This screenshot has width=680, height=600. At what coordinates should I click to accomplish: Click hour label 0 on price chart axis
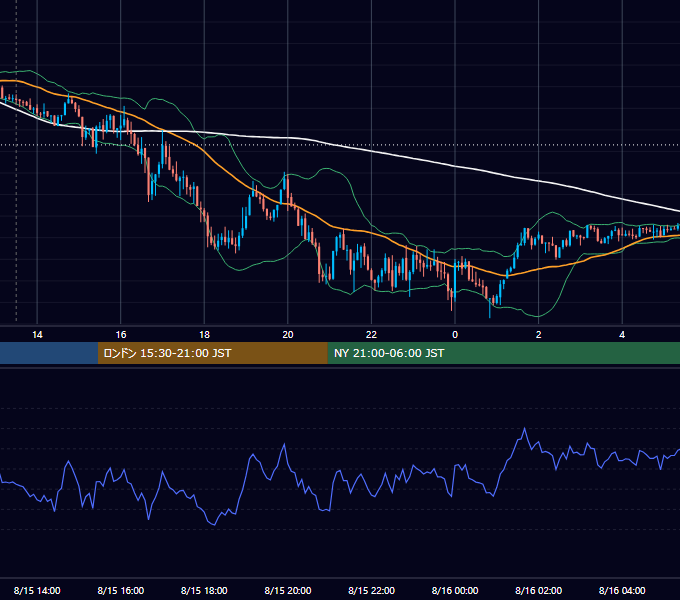(x=455, y=335)
